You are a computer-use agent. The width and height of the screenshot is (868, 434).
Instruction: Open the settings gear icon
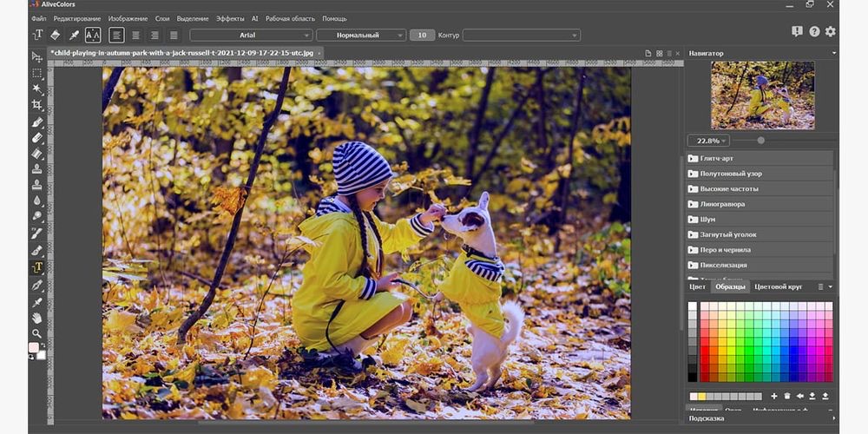(x=831, y=31)
